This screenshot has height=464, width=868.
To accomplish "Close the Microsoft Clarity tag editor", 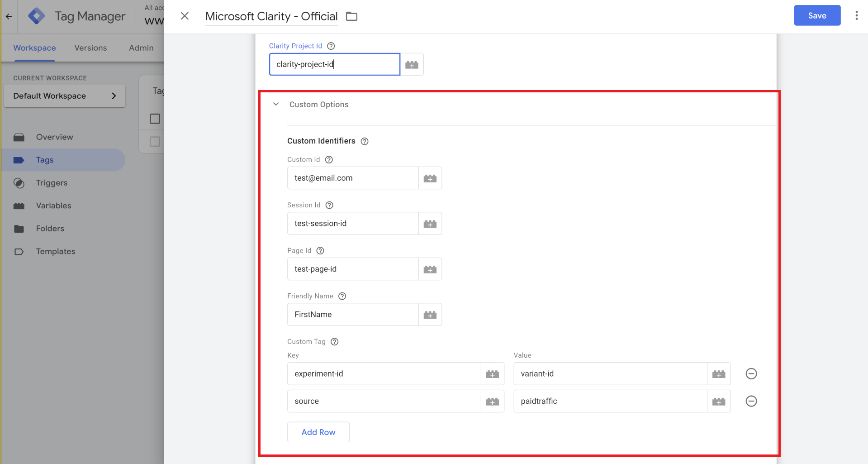I will coord(185,16).
